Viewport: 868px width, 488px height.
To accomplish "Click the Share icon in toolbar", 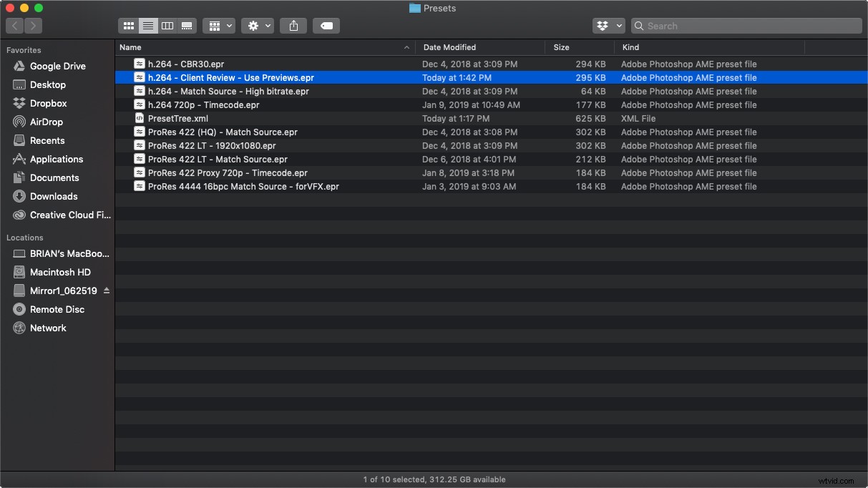I will point(293,26).
